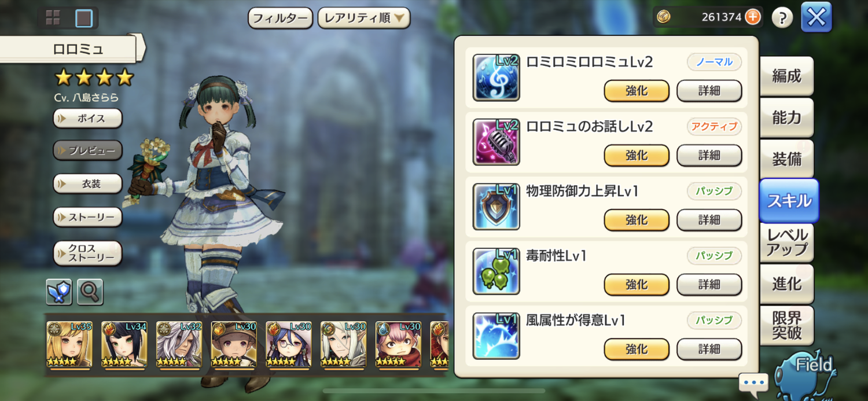
Task: Open the 編成 tab
Action: tap(786, 76)
